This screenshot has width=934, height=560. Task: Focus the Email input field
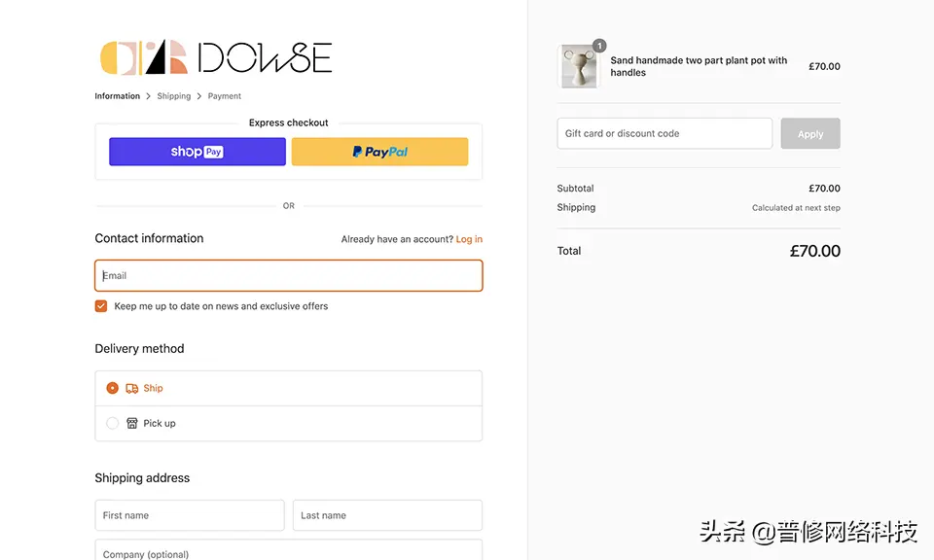[x=288, y=276]
